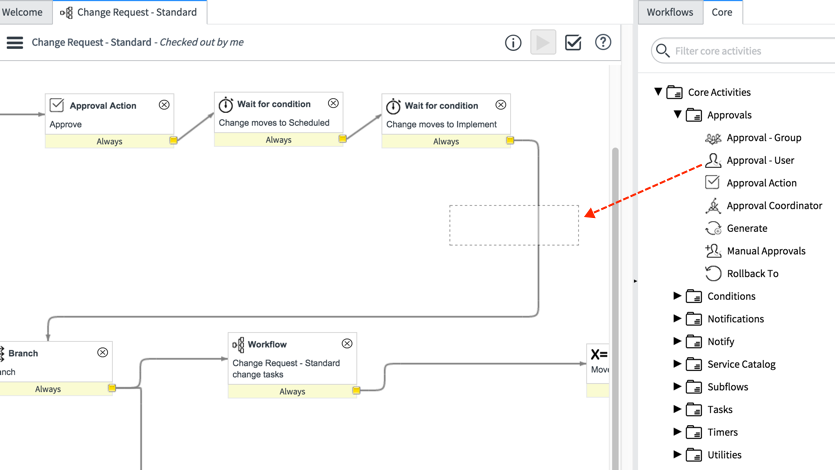The width and height of the screenshot is (835, 470).
Task: Expand the Conditions folder
Action: point(677,295)
